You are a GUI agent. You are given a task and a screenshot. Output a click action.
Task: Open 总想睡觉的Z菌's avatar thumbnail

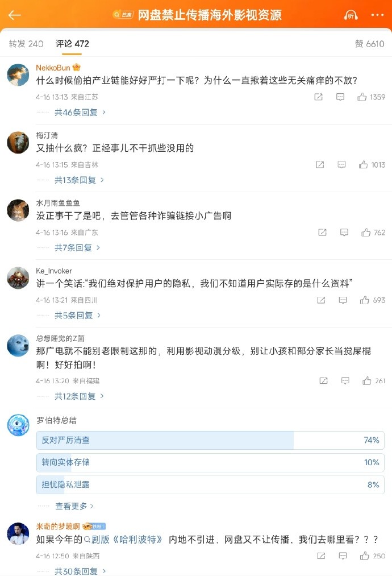[x=18, y=346]
